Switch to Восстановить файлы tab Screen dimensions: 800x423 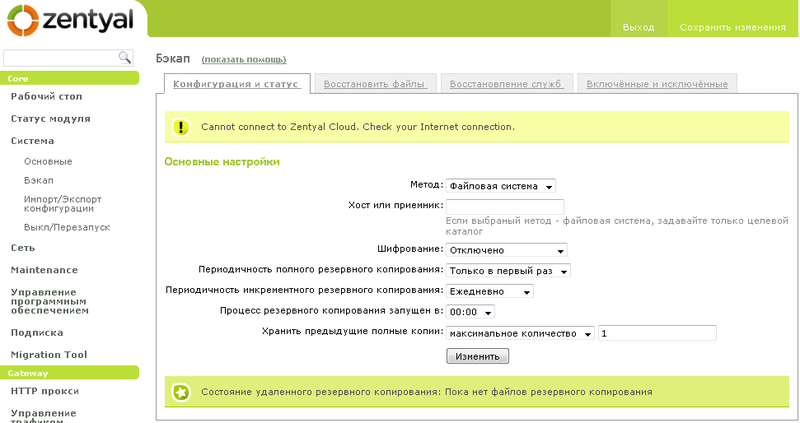click(375, 84)
